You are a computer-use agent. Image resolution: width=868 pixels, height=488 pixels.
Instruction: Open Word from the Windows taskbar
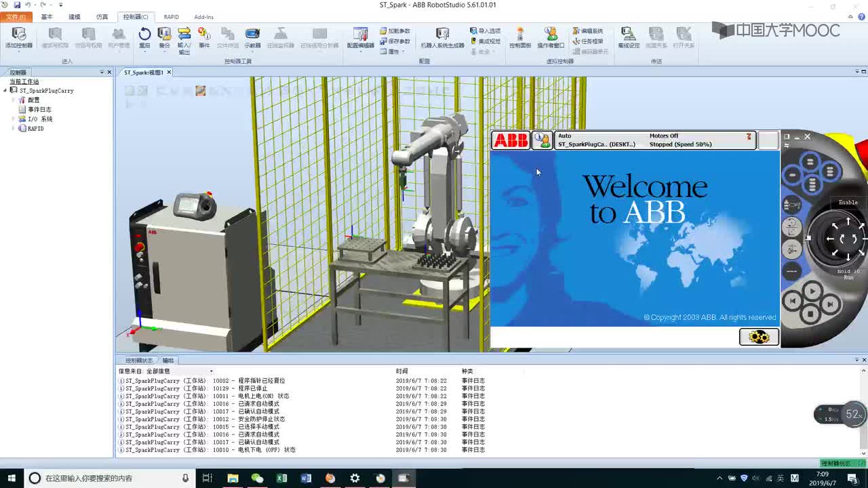pyautogui.click(x=306, y=478)
